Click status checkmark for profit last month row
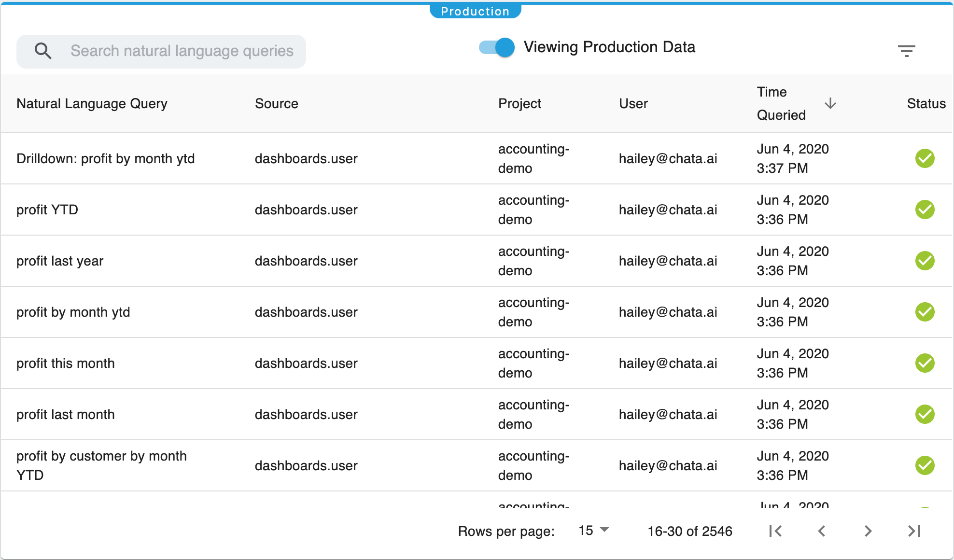The width and height of the screenshot is (954, 560). pyautogui.click(x=925, y=414)
